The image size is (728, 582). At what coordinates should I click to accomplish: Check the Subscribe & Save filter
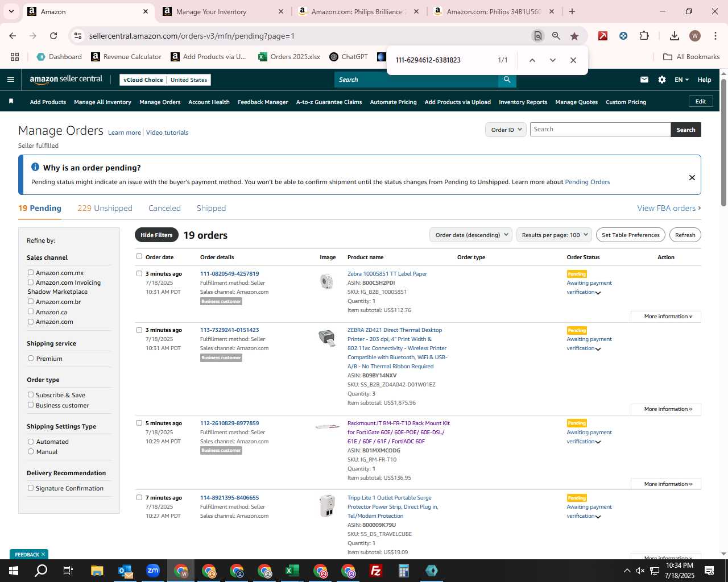(31, 394)
